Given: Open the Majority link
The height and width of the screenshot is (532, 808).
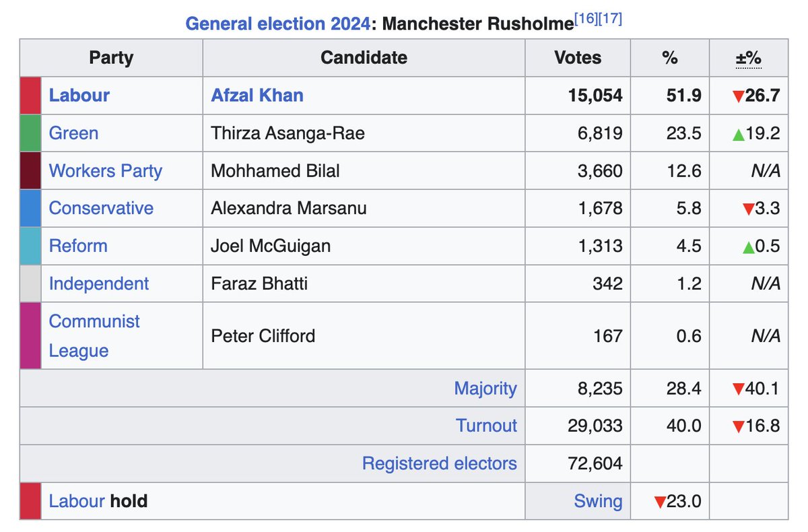Looking at the screenshot, I should pos(485,388).
